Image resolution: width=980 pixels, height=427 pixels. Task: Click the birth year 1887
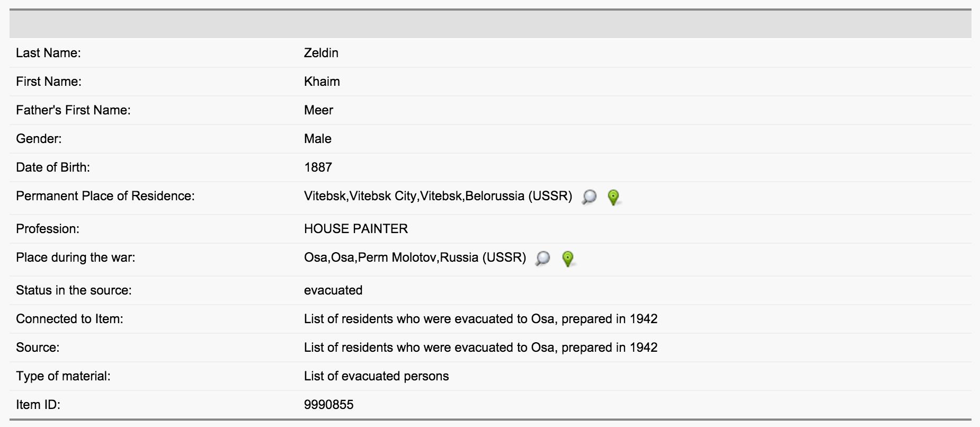(318, 167)
